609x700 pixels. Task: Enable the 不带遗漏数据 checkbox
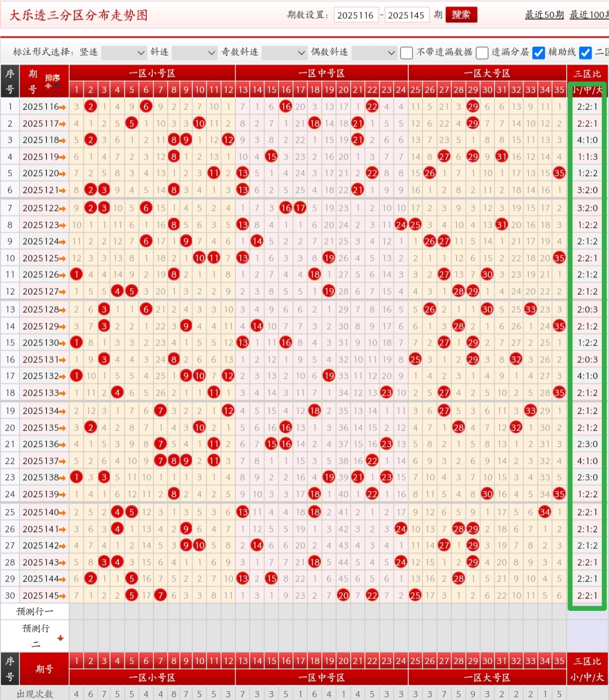[x=406, y=52]
